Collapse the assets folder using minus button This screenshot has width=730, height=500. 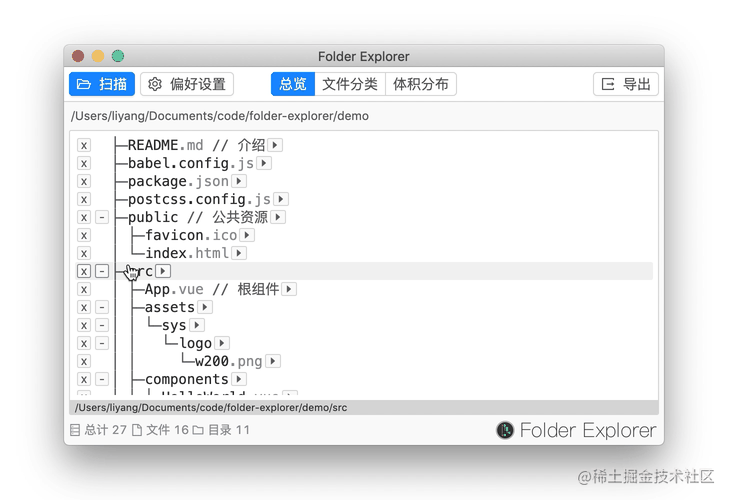tap(102, 307)
